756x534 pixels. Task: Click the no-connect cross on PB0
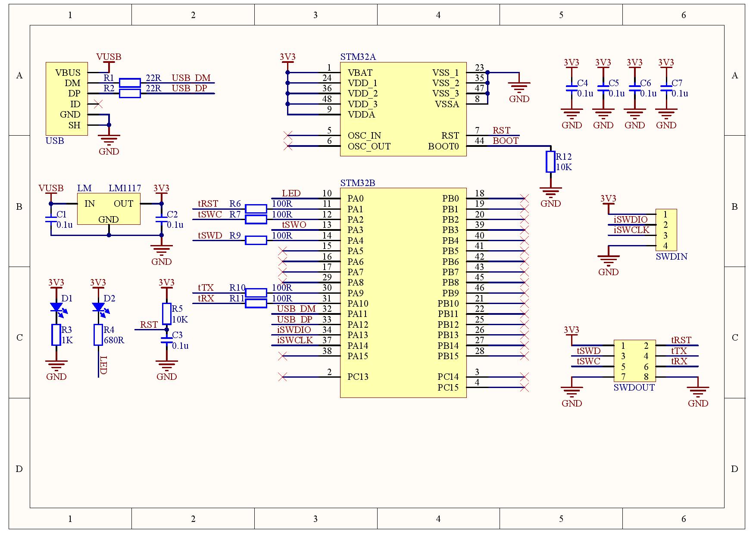[x=525, y=199]
